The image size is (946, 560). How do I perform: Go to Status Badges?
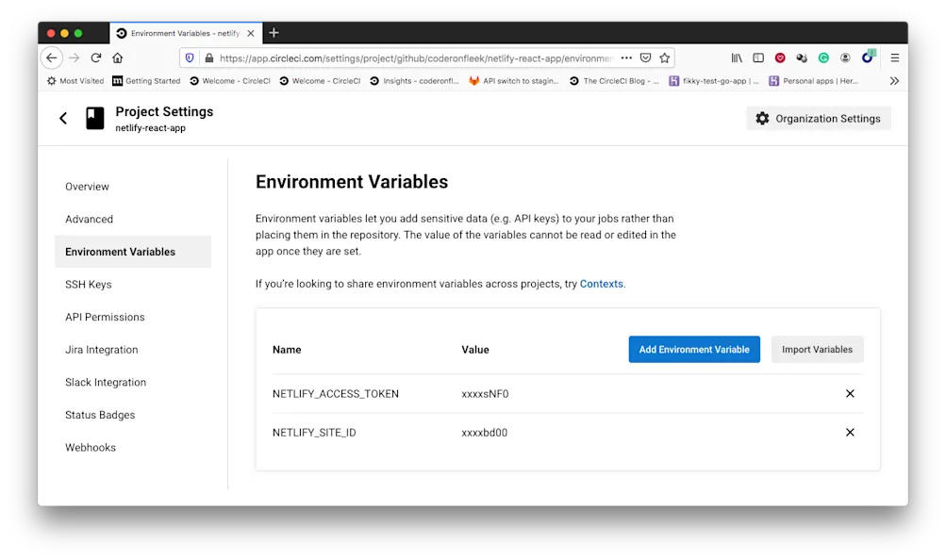(100, 414)
